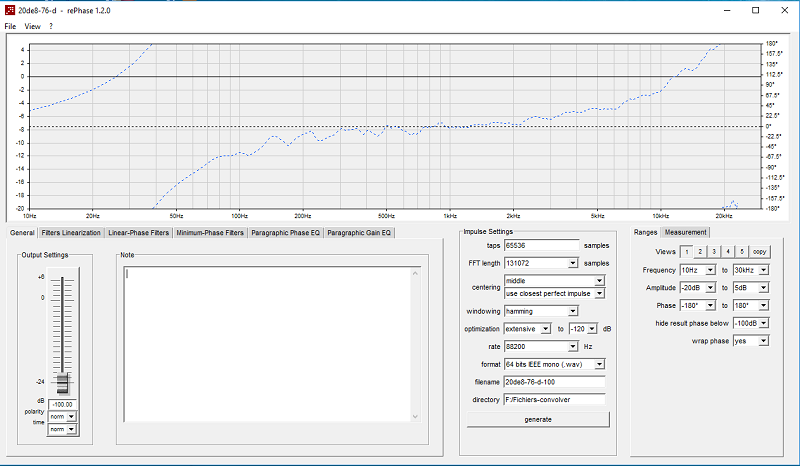The height and width of the screenshot is (466, 800).
Task: Select the Ranges tab
Action: pyautogui.click(x=645, y=232)
